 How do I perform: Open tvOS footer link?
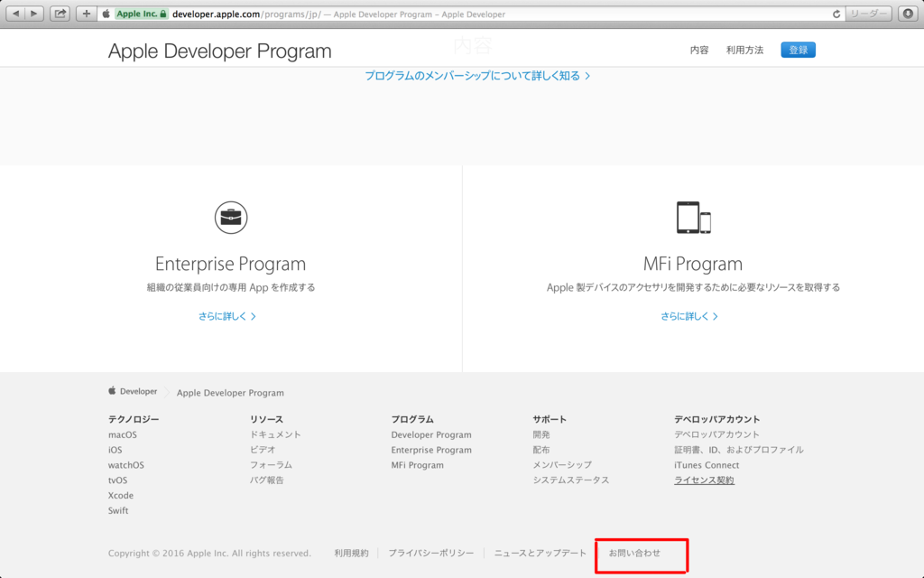coord(118,480)
